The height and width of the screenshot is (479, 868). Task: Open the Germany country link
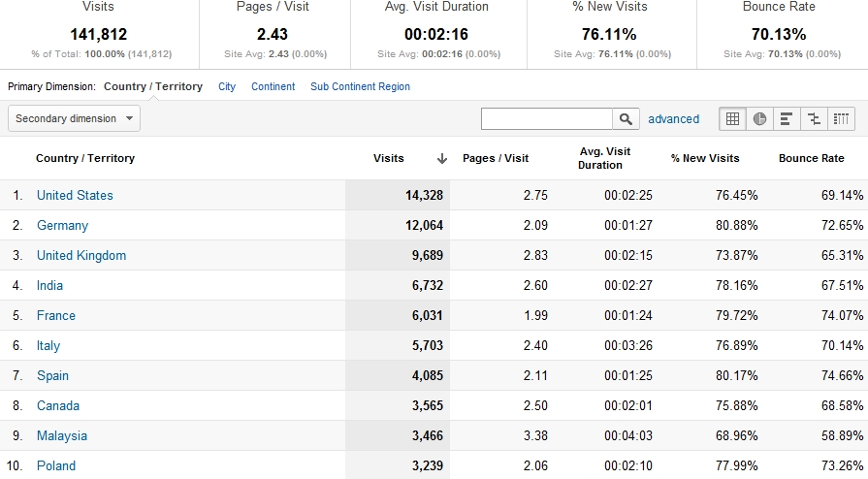point(62,226)
